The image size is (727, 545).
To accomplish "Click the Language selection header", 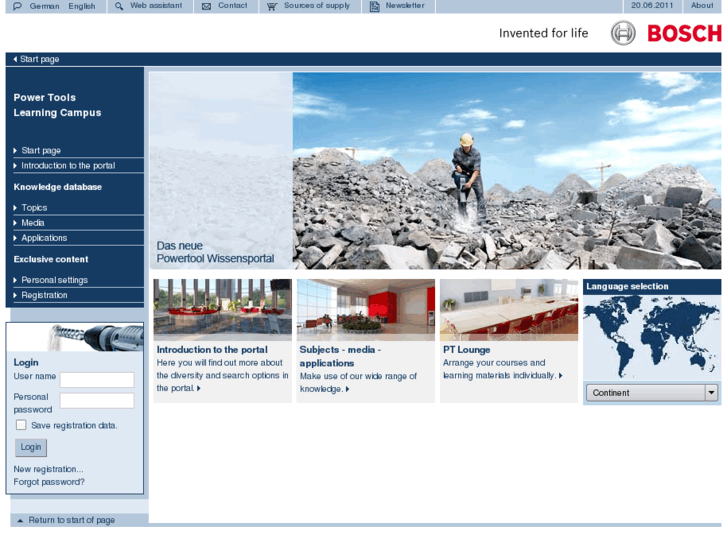I will click(627, 286).
